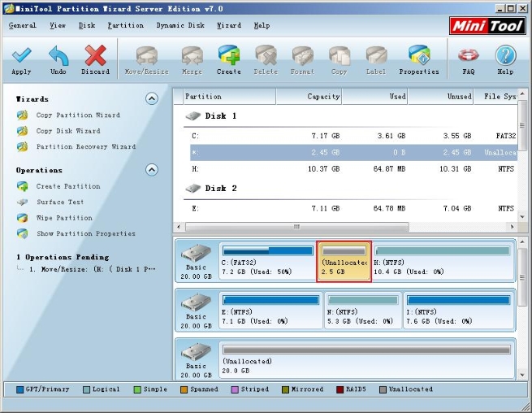This screenshot has width=532, height=413.
Task: Open the Disk menu
Action: (x=87, y=25)
